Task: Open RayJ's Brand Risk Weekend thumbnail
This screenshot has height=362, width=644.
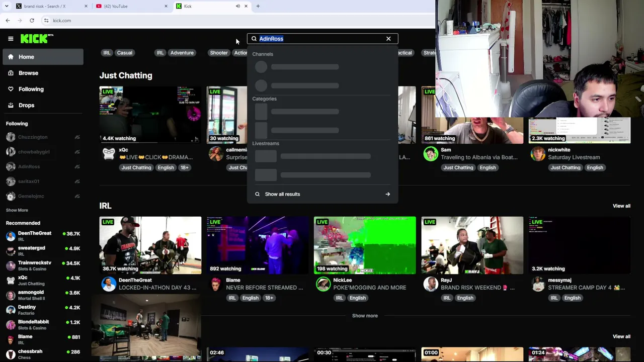Action: point(472,245)
